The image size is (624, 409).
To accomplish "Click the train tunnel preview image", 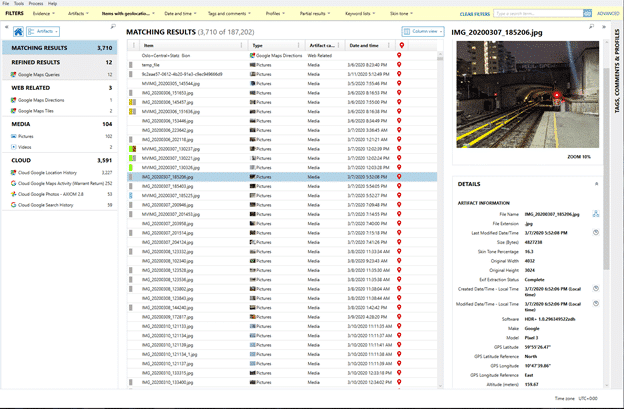I will click(x=527, y=94).
